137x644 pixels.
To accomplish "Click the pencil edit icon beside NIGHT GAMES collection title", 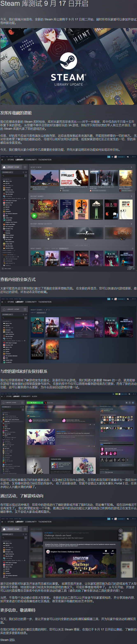I will (47, 310).
